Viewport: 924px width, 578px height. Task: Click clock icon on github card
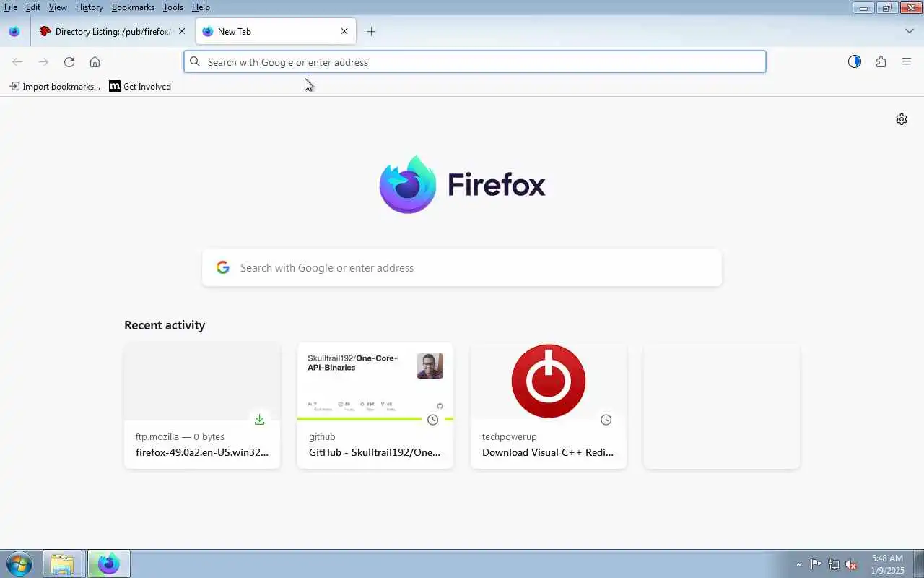(433, 420)
